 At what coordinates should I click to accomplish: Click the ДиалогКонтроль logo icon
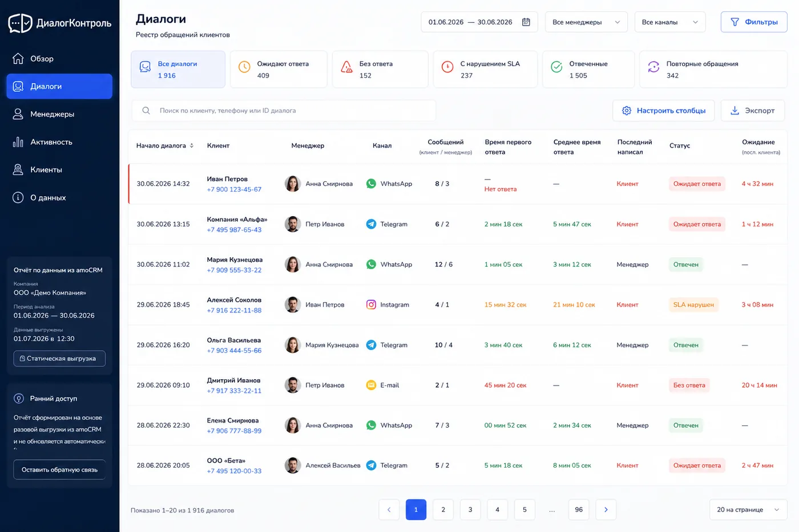tap(21, 23)
